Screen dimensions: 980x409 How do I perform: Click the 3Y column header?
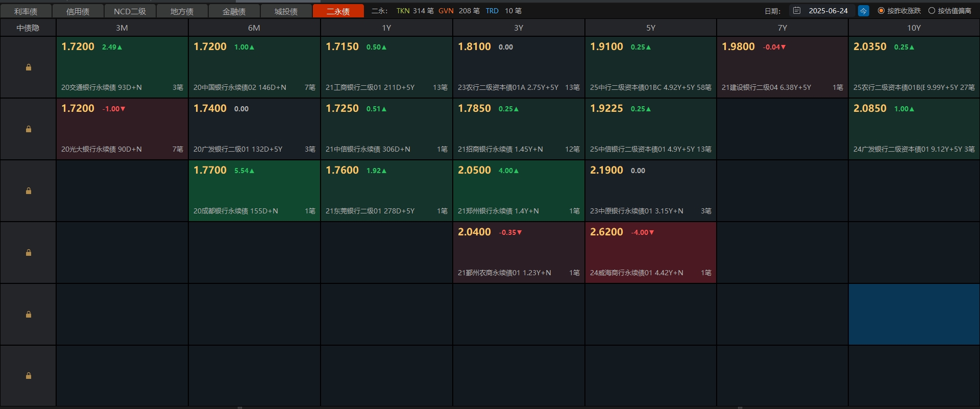(x=519, y=28)
